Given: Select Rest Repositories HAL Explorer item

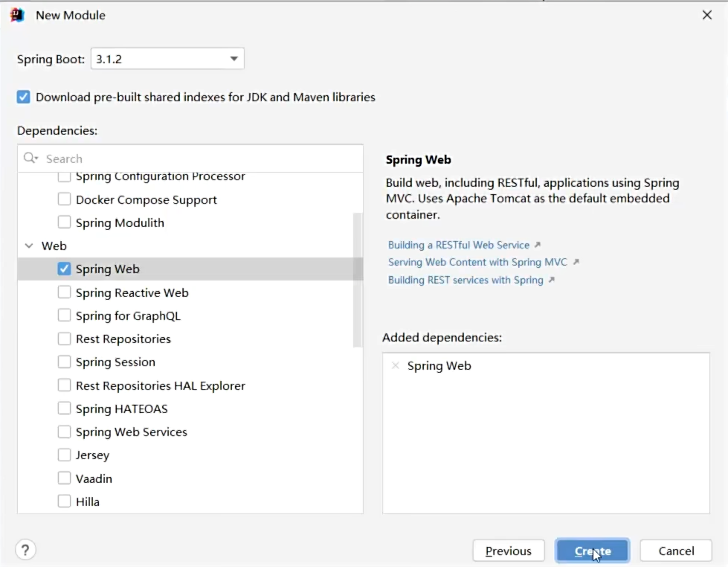Looking at the screenshot, I should click(160, 385).
